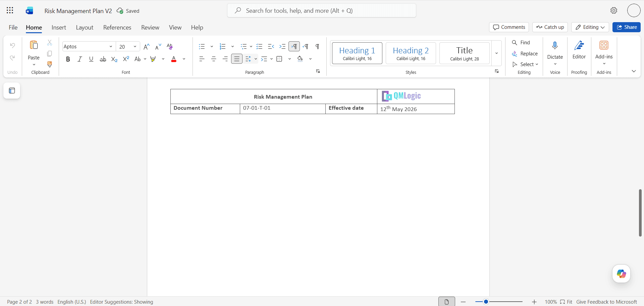This screenshot has width=644, height=306.
Task: Decrease font size with Shrink Font icon
Action: click(x=158, y=47)
